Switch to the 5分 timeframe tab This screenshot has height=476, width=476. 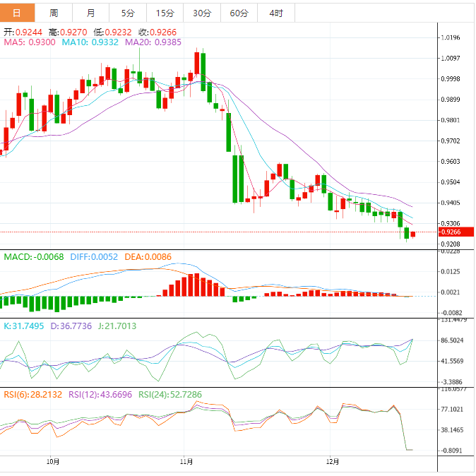127,13
